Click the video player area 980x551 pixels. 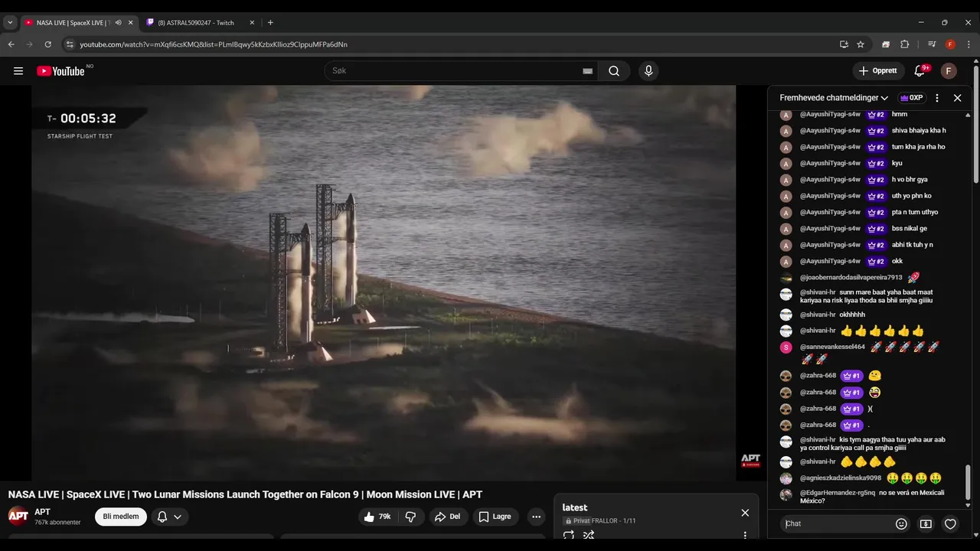coord(383,283)
